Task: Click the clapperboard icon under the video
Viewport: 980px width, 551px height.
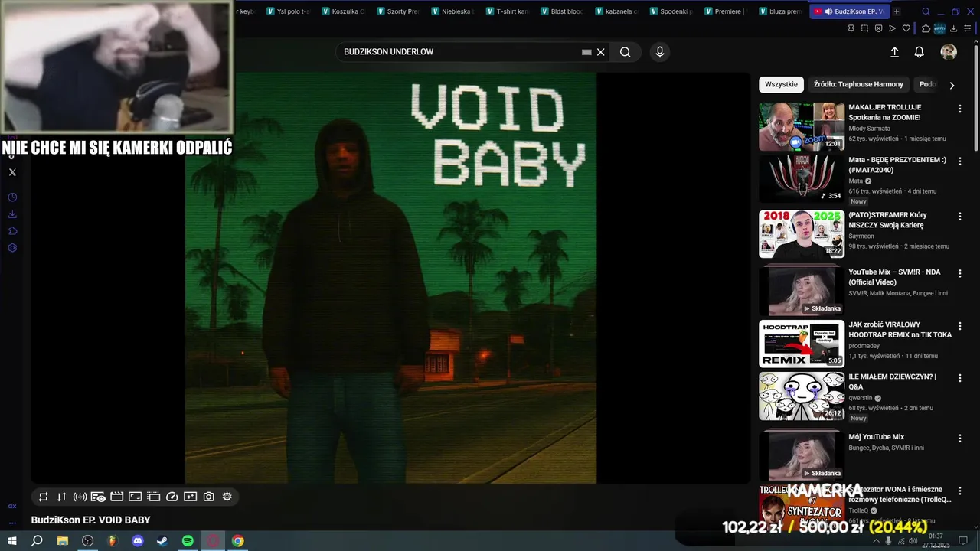Action: coord(117,497)
